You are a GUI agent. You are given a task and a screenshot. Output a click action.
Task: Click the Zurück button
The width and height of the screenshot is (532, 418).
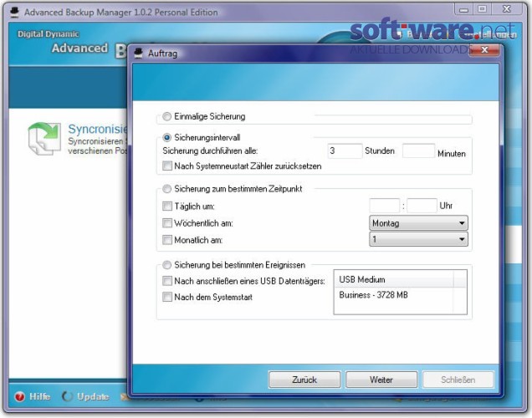[304, 380]
